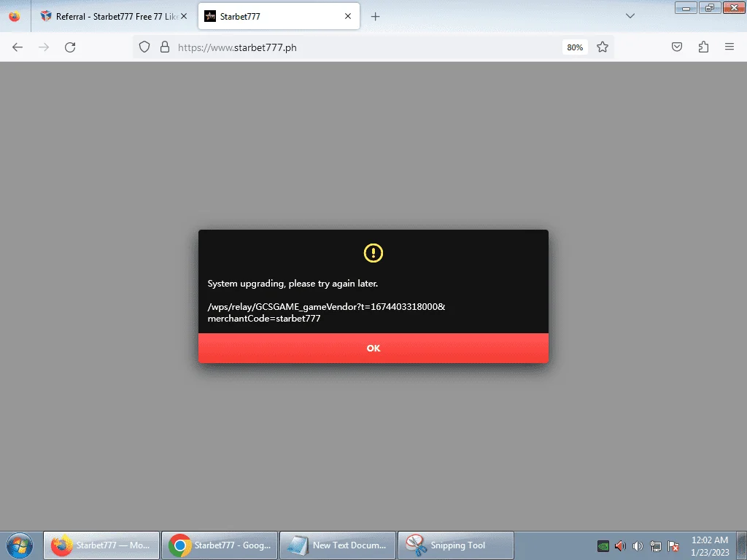
Task: Click the '/wps/relay/GCSGAME_gameVendor' error path text
Action: coord(326,312)
